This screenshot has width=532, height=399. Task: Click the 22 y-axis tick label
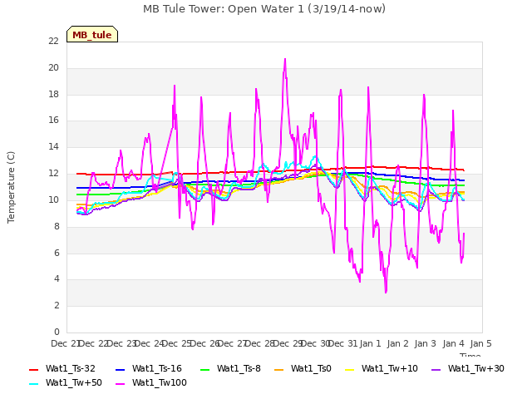(x=53, y=41)
